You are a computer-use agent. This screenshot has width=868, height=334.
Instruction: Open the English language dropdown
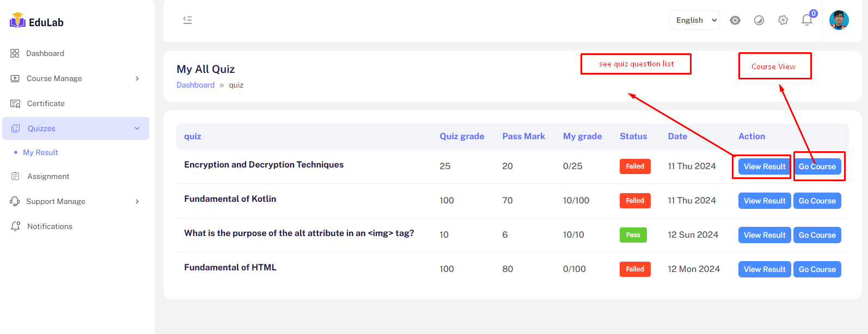(694, 20)
